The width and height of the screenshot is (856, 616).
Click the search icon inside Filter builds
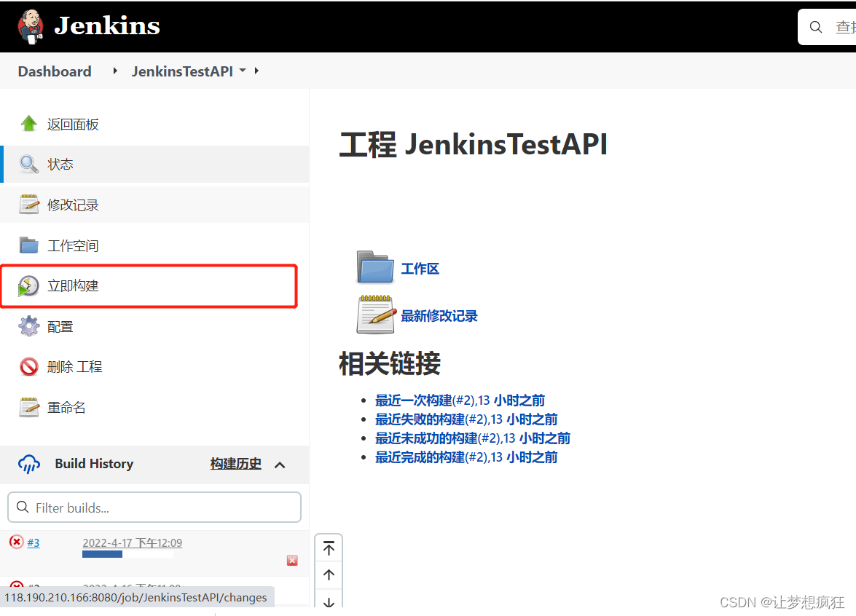(23, 507)
